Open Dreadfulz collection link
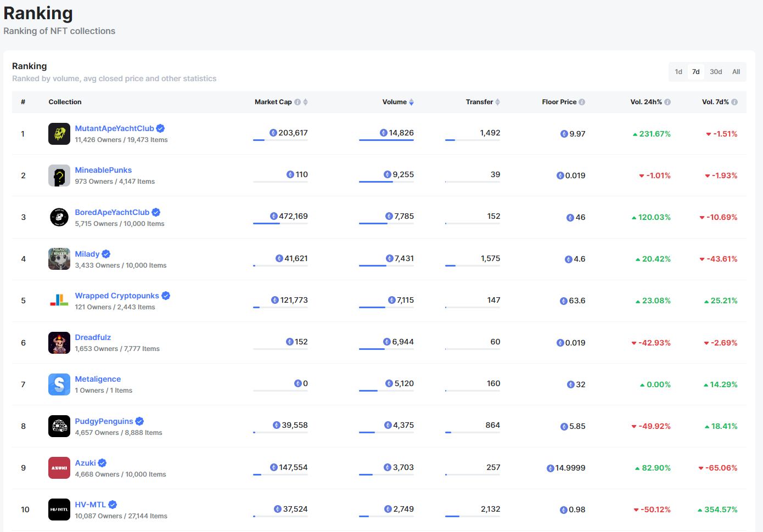Screen dimensions: 763x532 click(x=93, y=337)
